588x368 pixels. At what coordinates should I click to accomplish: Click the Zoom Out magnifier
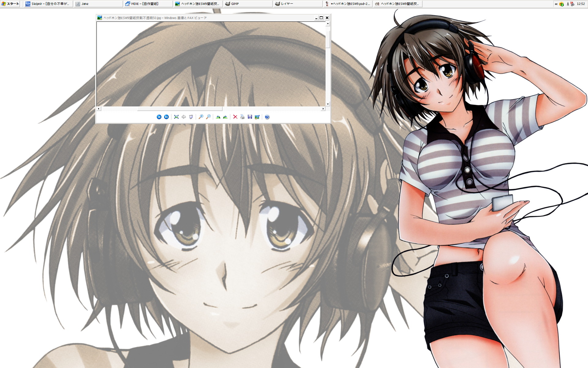tap(208, 117)
